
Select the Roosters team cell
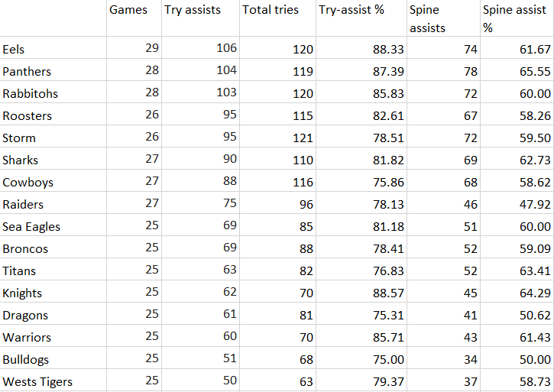coord(28,116)
